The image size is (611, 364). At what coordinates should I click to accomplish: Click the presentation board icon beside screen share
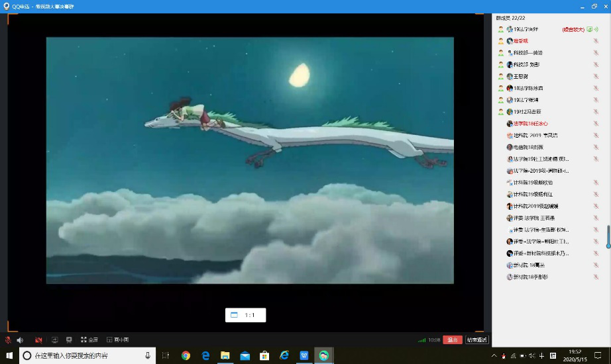point(69,340)
